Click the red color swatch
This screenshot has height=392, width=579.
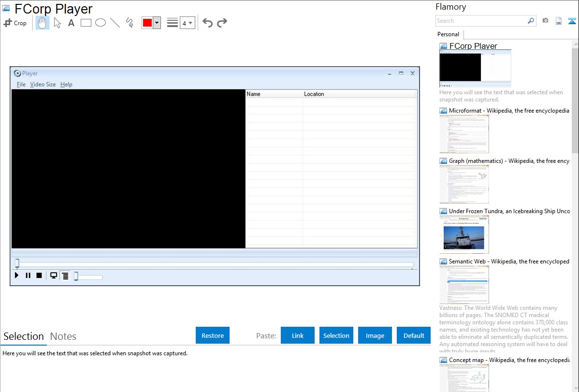click(147, 23)
